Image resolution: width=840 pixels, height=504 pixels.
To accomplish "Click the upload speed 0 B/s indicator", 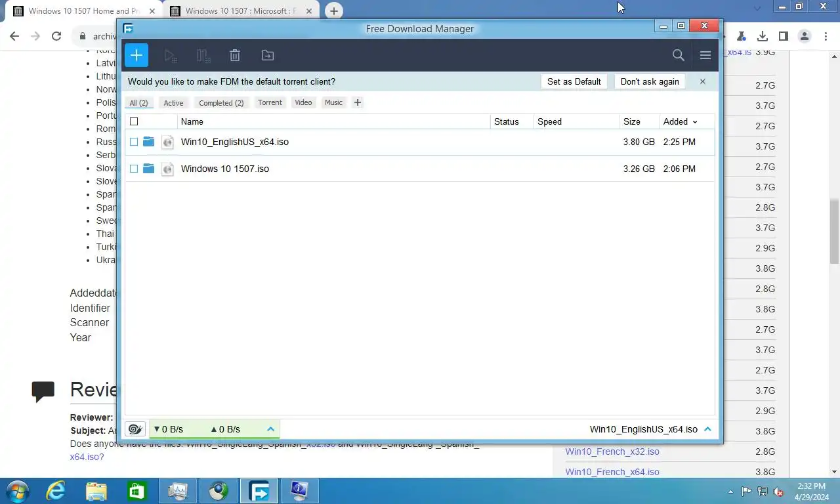I will (x=226, y=429).
